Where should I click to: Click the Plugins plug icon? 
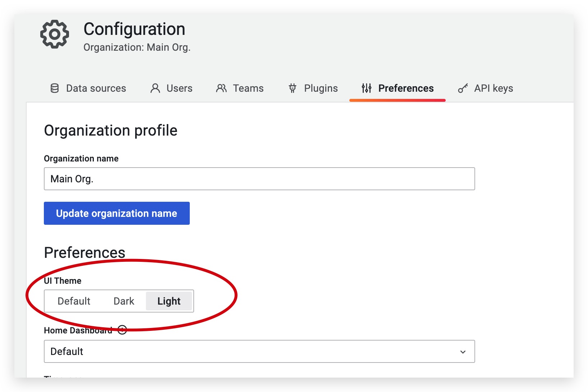(x=293, y=88)
